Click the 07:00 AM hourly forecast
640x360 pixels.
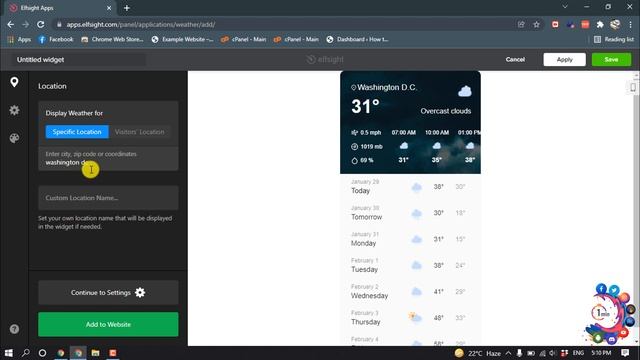point(404,146)
